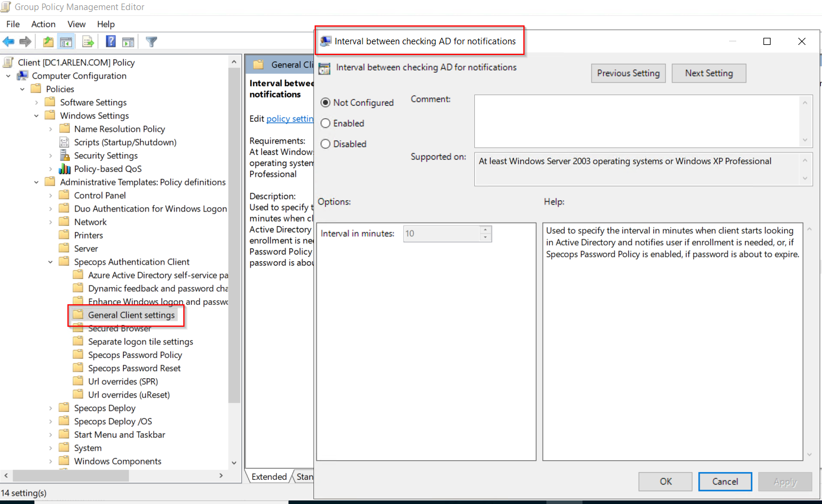Viewport: 822px width, 504px height.
Task: Expand the Start Menu and Taskbar node
Action: click(x=51, y=435)
